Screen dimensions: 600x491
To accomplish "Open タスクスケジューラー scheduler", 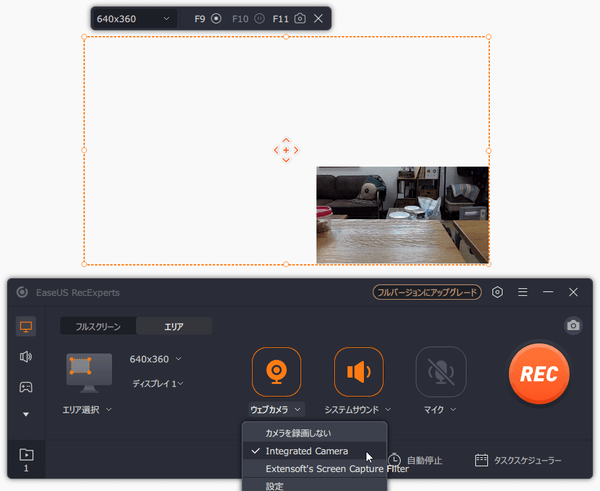I will pos(518,460).
